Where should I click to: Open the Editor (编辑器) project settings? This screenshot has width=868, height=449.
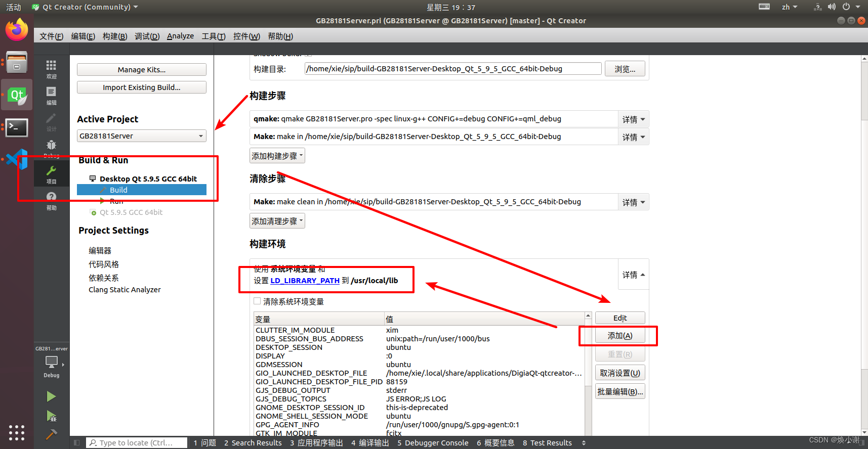coord(100,250)
